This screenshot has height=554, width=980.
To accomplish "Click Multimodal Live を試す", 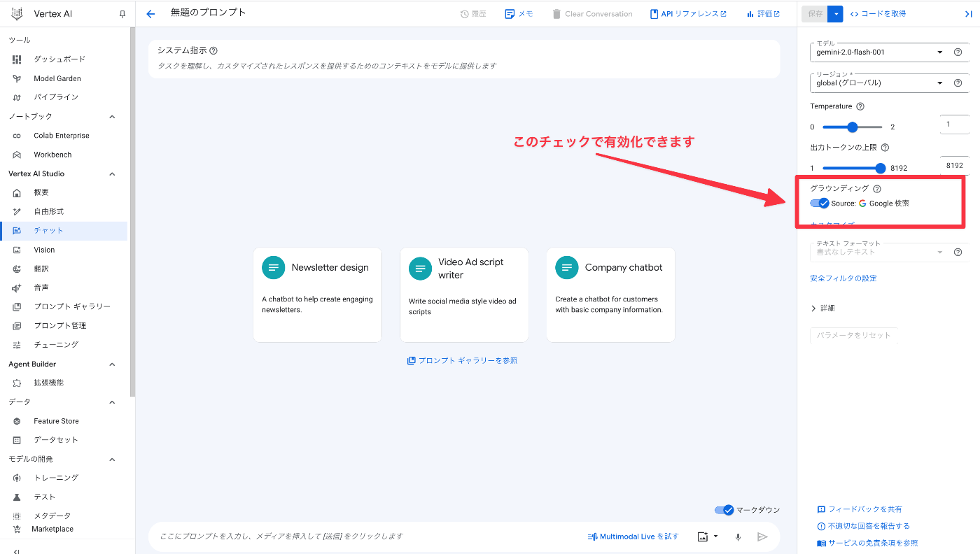I will 633,537.
